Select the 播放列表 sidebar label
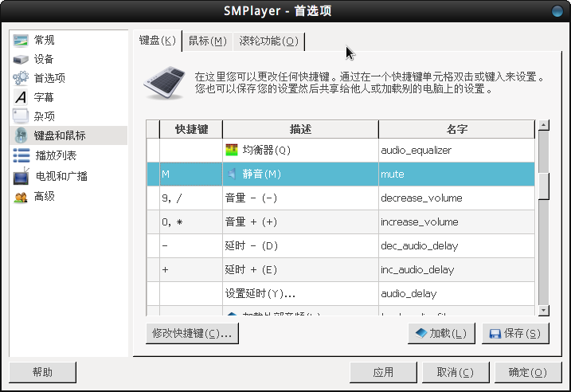 point(56,155)
